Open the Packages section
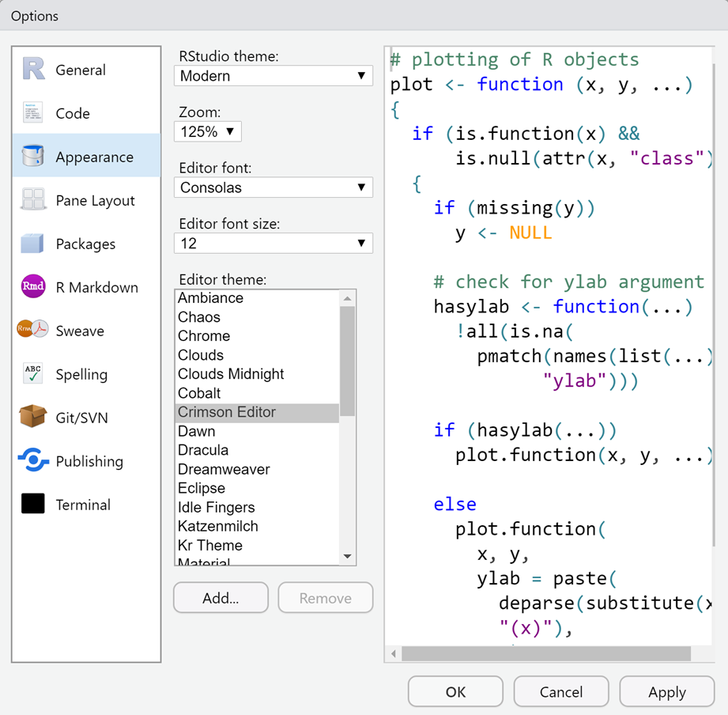The height and width of the screenshot is (715, 728). [86, 244]
